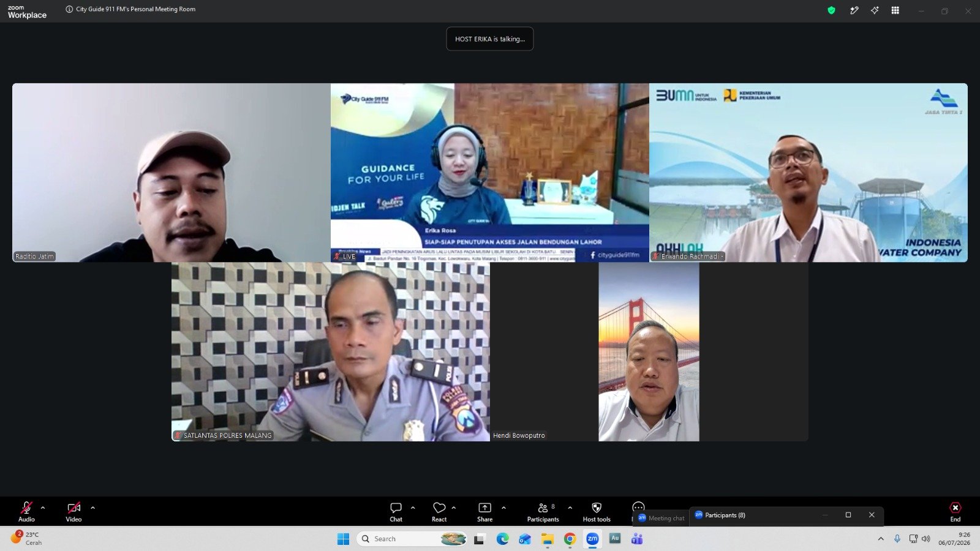This screenshot has width=980, height=551.
Task: Change layout with the grid View icon
Action: point(895,10)
